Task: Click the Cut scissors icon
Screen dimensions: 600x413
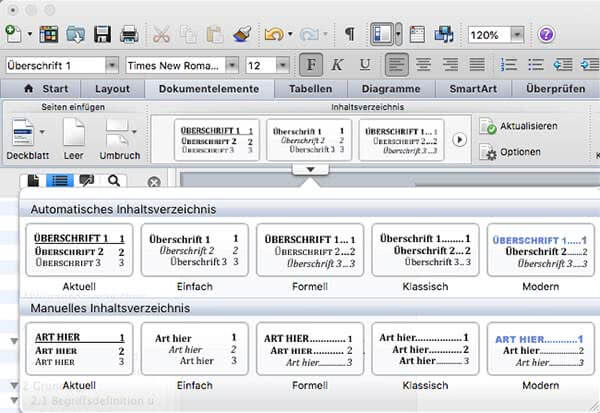Action: pos(161,34)
